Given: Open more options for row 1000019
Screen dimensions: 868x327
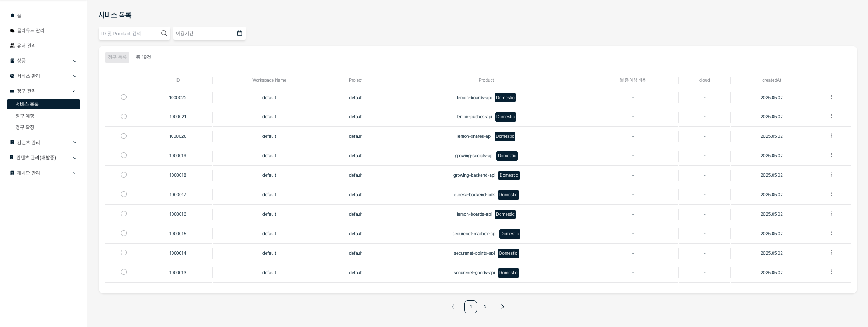Looking at the screenshot, I should 831,155.
